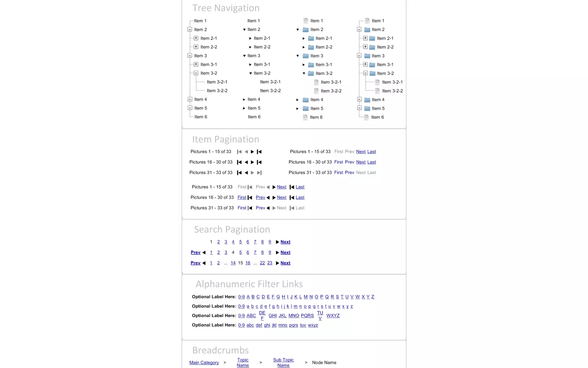
Task: Click First link in text-only Pictures 31 - 33 row
Action: pyautogui.click(x=339, y=172)
